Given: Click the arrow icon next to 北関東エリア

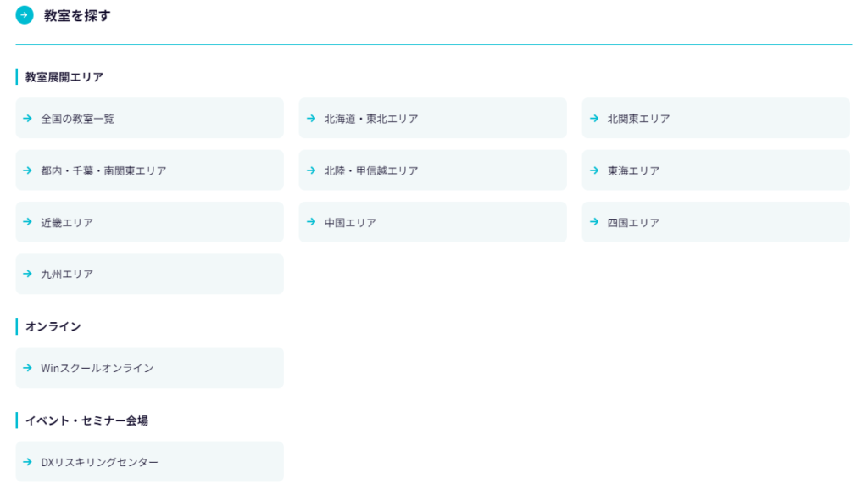Looking at the screenshot, I should (594, 119).
